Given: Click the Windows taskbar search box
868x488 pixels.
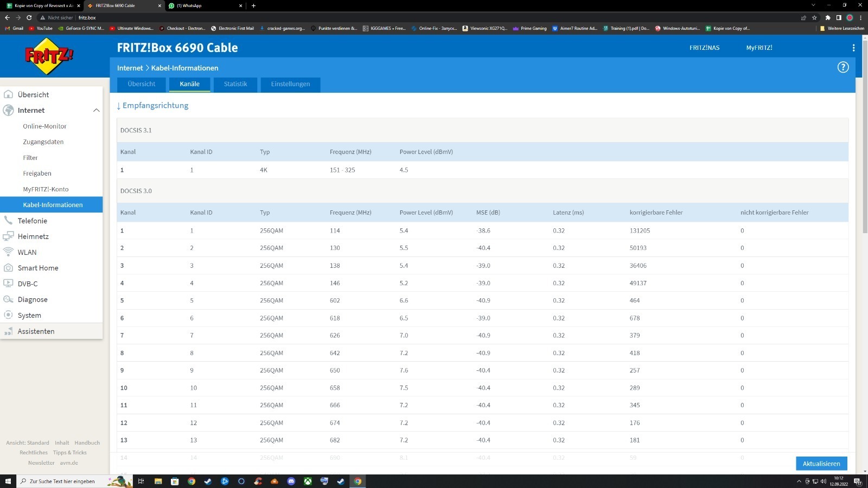Looking at the screenshot, I should pos(74,481).
